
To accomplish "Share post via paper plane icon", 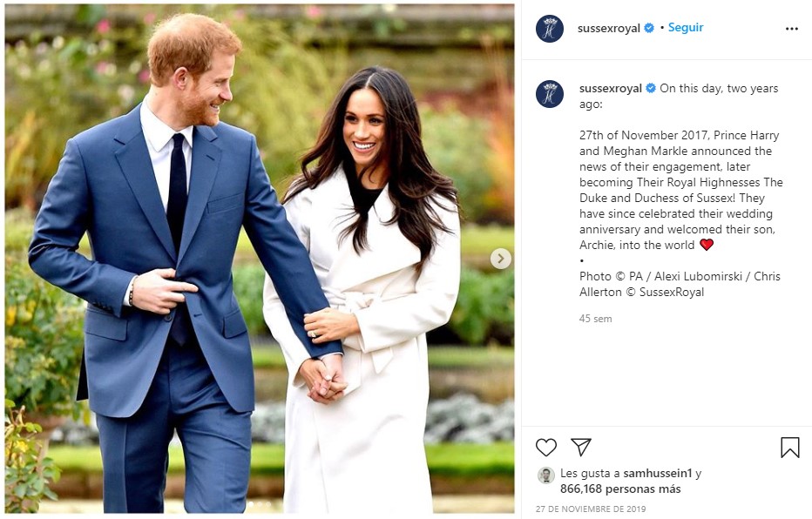I will coord(580,447).
